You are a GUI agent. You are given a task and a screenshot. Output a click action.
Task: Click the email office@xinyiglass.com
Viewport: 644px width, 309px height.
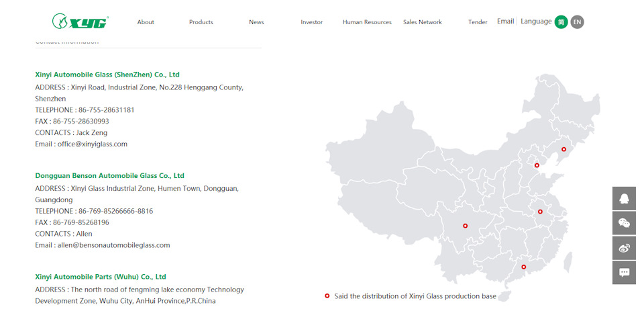93,144
